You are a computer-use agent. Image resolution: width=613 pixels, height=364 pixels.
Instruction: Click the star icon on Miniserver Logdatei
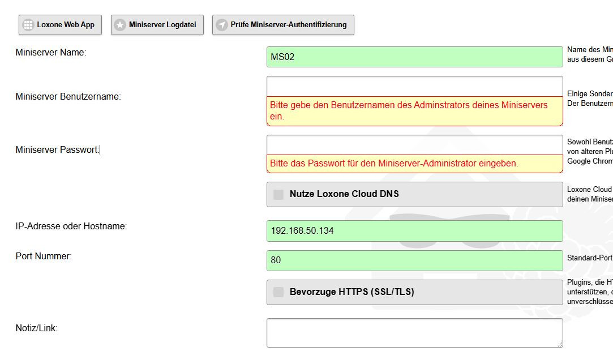tap(120, 25)
